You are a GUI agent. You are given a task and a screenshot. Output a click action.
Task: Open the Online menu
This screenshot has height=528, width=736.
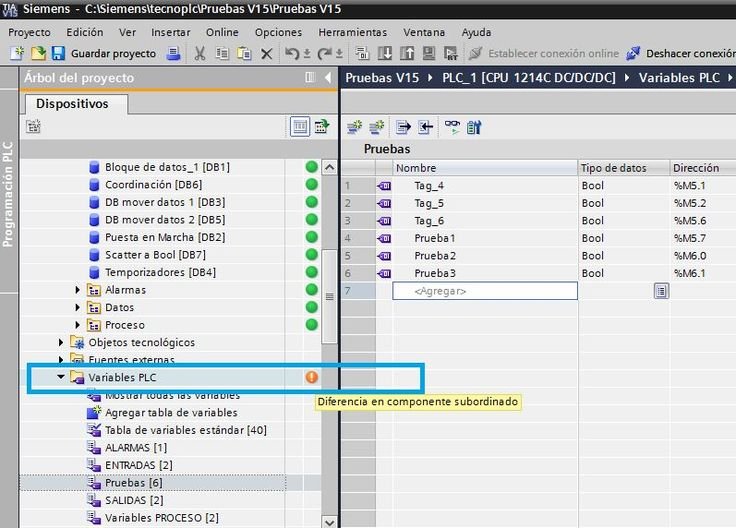pos(222,32)
